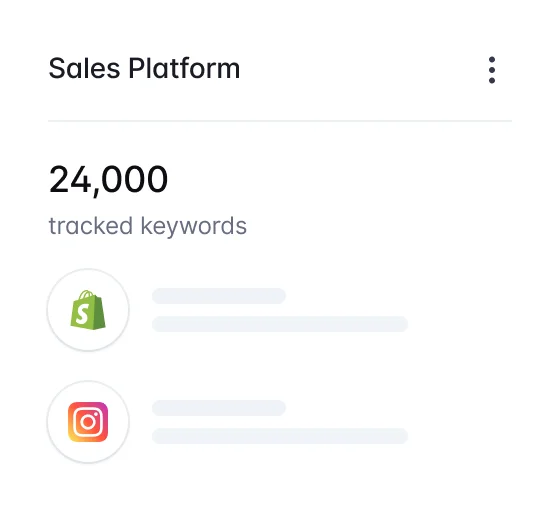The image size is (560, 510).
Task: Select the short placeholder bar beside Shopify
Action: (x=219, y=296)
